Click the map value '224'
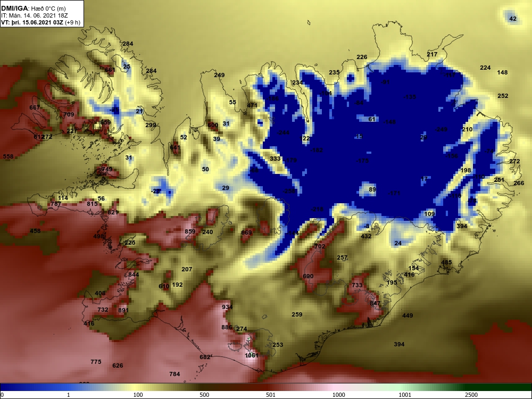The image size is (532, 399). click(485, 68)
